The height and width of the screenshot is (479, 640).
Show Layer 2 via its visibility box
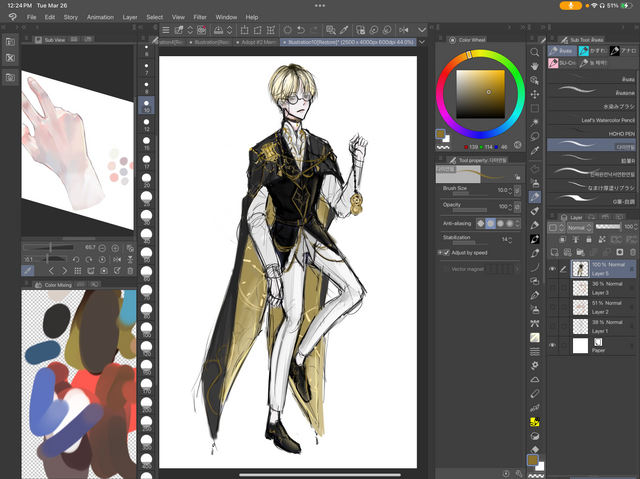[x=552, y=307]
